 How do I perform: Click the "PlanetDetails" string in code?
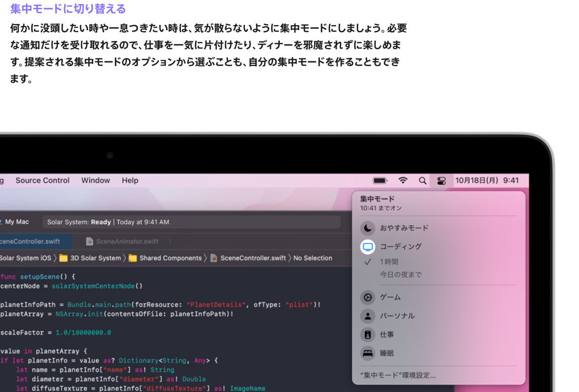216,304
